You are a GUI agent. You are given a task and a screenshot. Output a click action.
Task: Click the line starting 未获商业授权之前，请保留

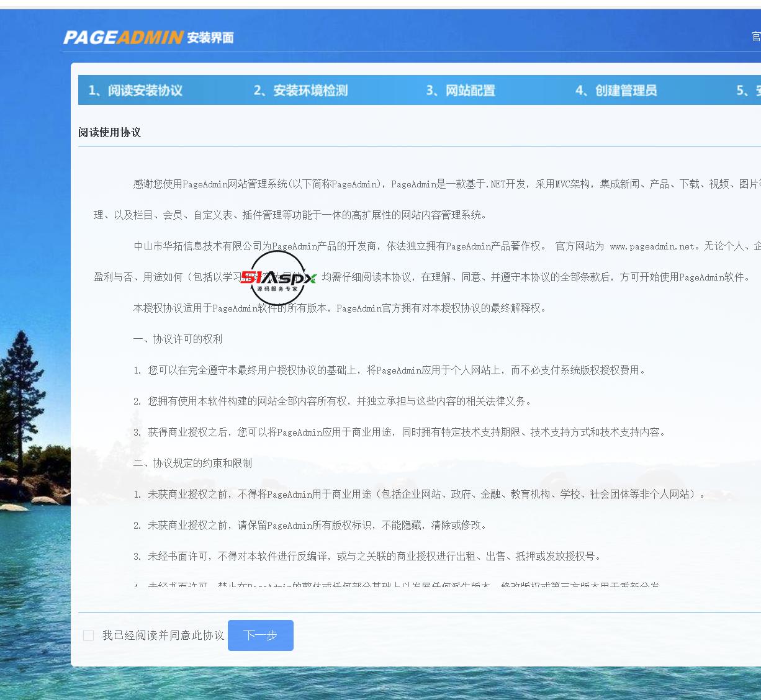312,526
